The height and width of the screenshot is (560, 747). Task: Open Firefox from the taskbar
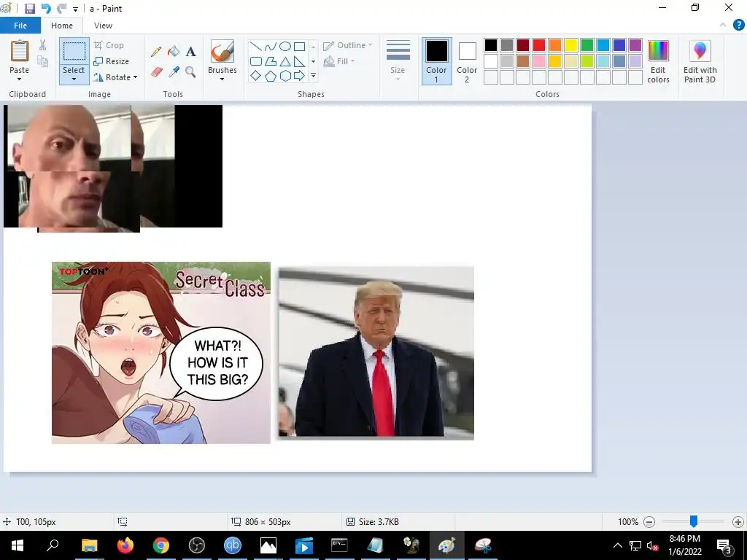125,545
